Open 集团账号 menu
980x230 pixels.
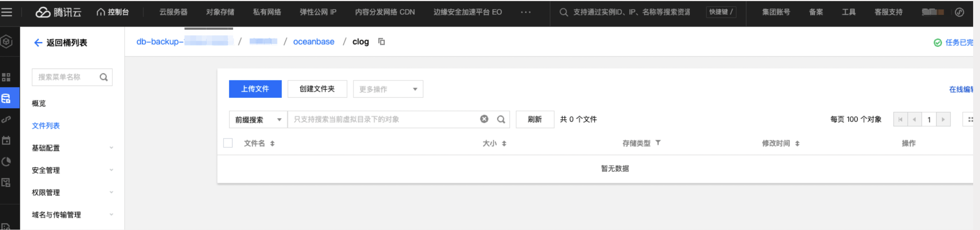(776, 12)
